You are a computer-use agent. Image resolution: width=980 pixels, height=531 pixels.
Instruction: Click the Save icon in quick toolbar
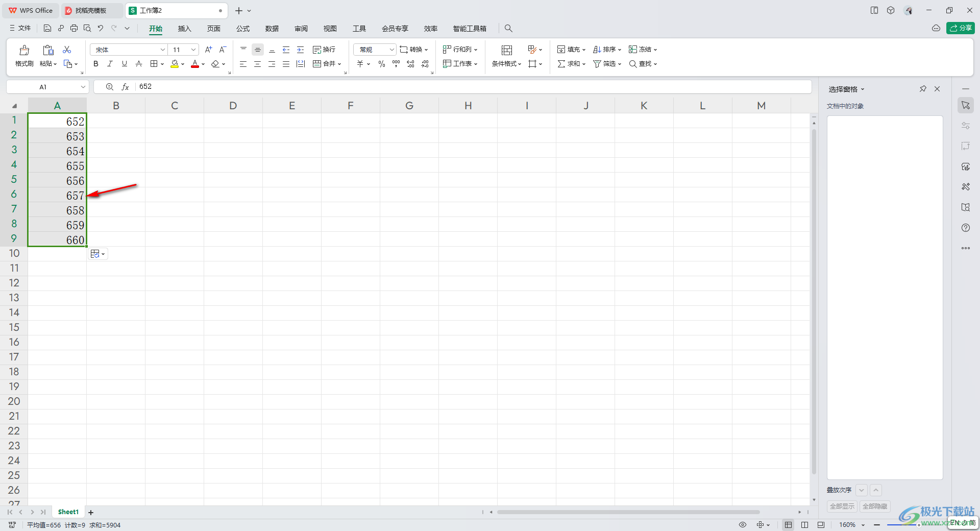47,28
